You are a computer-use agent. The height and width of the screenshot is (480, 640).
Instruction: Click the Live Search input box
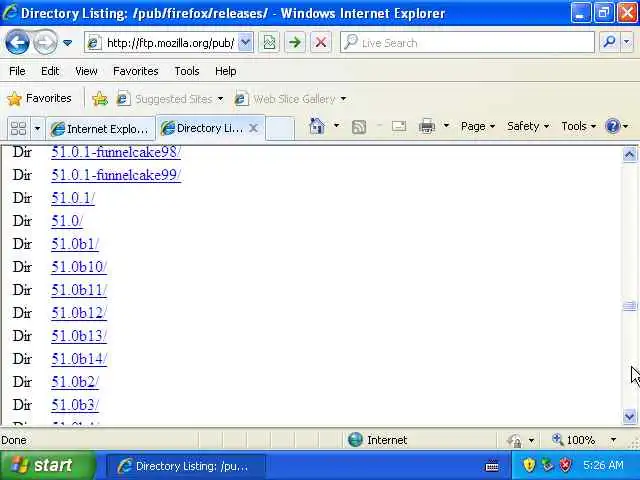pyautogui.click(x=467, y=42)
